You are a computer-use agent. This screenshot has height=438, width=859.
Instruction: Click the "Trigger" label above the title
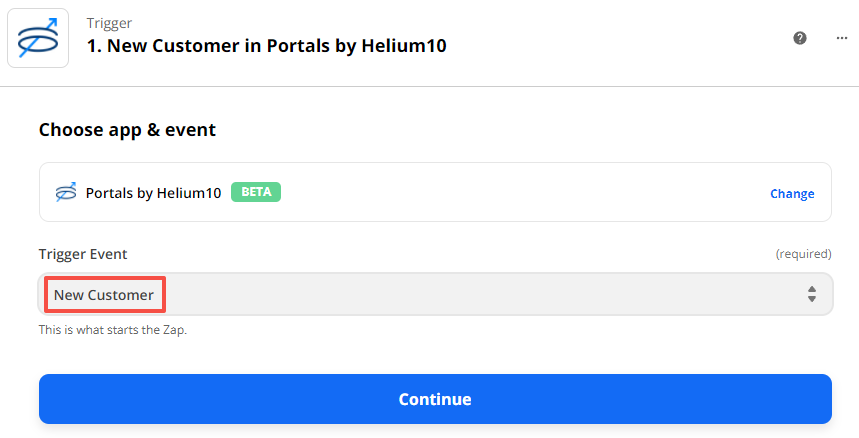109,22
